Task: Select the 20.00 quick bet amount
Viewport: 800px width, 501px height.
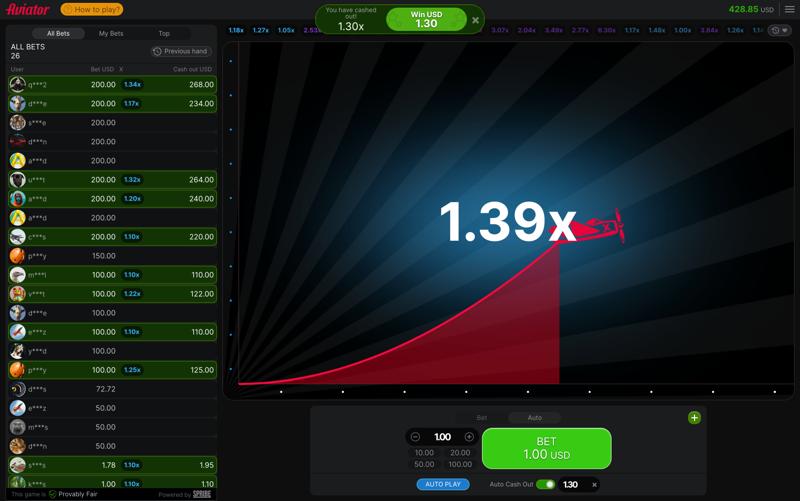Action: pyautogui.click(x=460, y=453)
